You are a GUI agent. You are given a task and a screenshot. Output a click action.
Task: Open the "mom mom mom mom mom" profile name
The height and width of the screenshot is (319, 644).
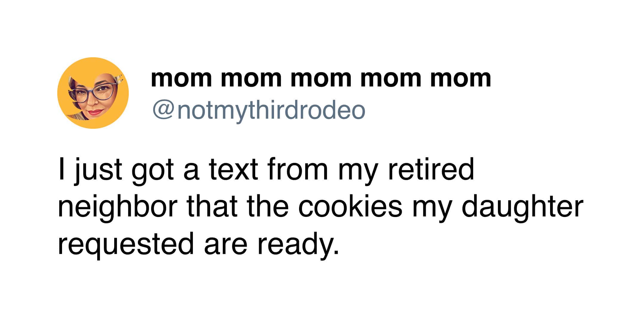point(321,79)
